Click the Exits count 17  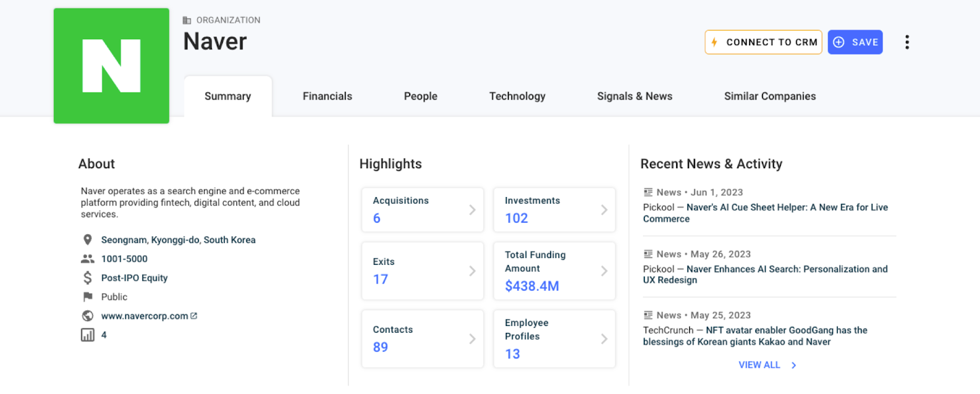click(x=380, y=280)
